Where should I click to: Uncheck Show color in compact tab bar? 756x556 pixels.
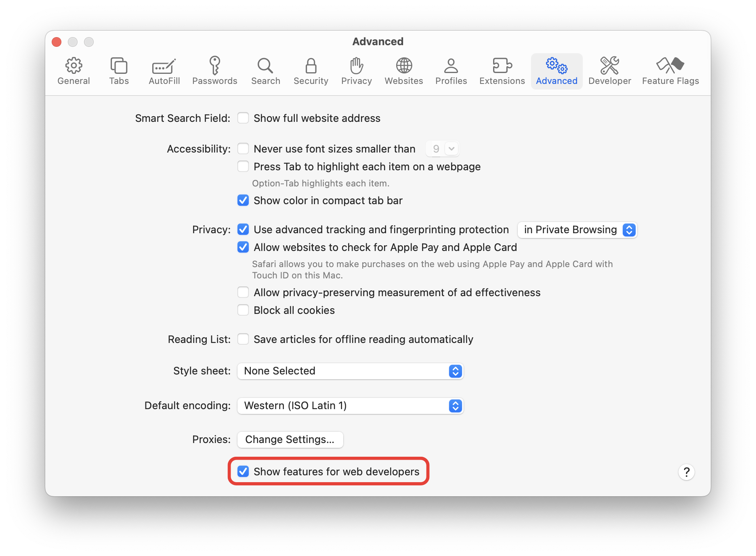tap(243, 201)
